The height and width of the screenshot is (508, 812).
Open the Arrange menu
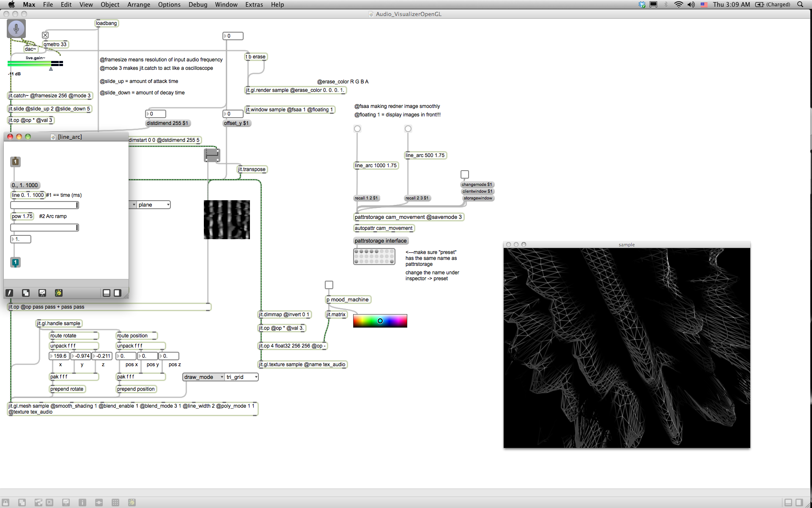[x=139, y=5]
